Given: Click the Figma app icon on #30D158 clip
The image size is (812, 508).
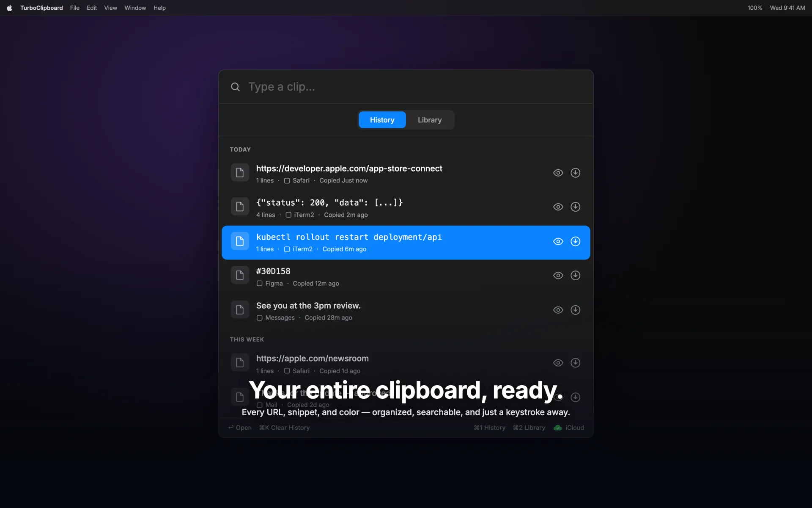Looking at the screenshot, I should pyautogui.click(x=260, y=284).
